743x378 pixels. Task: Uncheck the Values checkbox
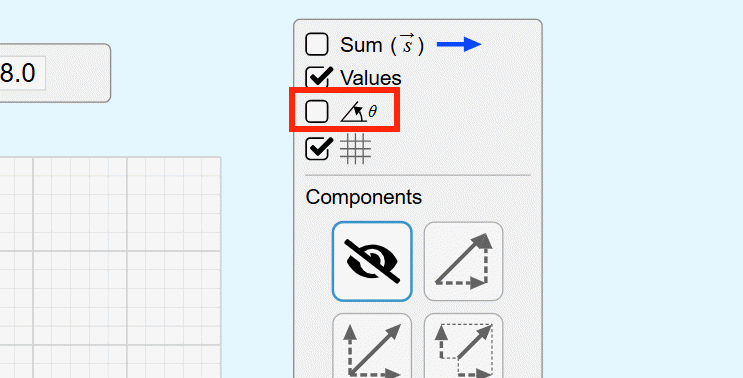click(317, 78)
